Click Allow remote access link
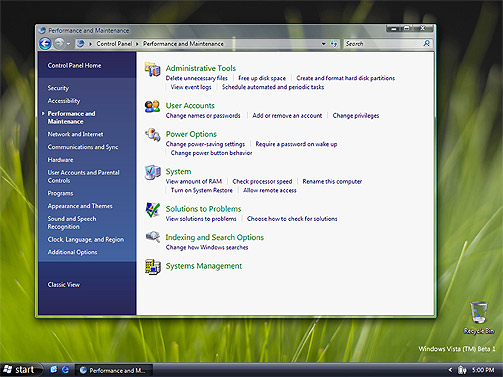This screenshot has width=503, height=377. [x=270, y=190]
